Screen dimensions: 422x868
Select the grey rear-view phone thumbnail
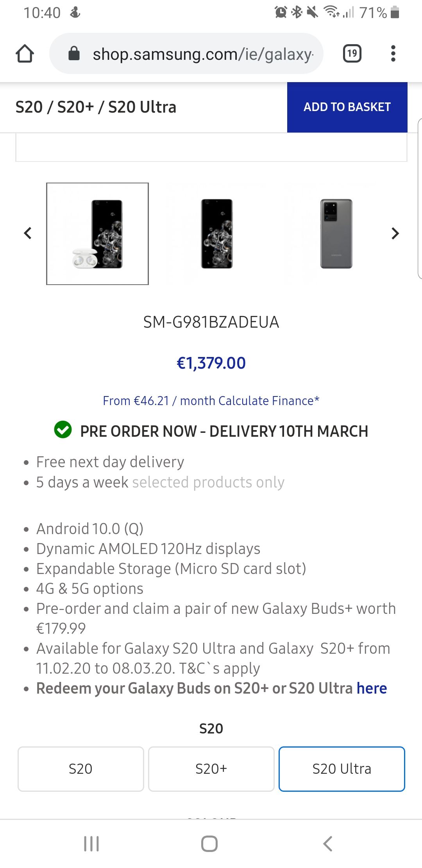click(335, 233)
